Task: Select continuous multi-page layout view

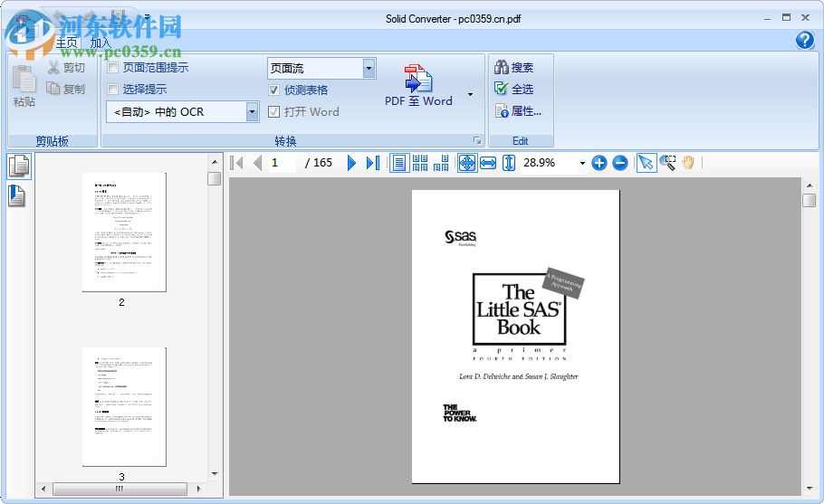Action: click(420, 163)
